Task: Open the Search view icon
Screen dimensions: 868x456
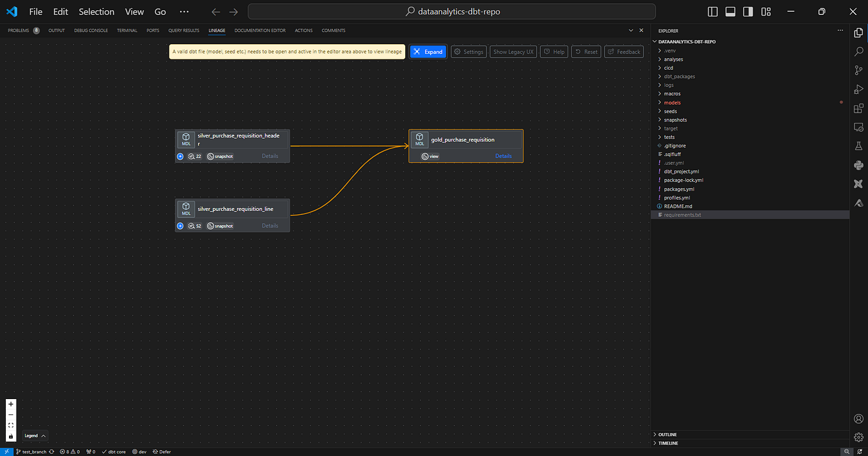Action: 858,51
